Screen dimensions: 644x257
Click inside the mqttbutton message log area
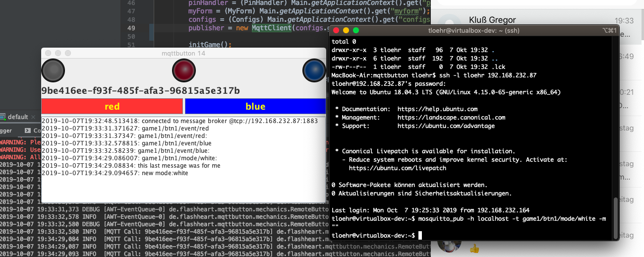coord(183,189)
